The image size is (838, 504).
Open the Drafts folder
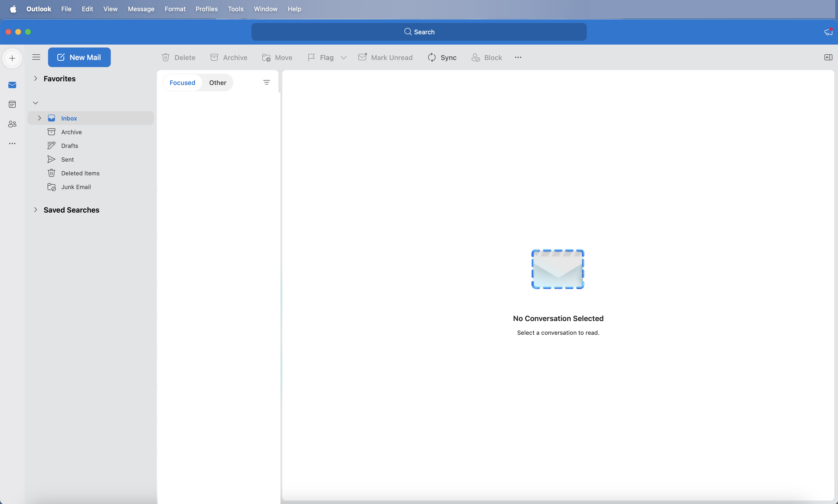point(90,146)
